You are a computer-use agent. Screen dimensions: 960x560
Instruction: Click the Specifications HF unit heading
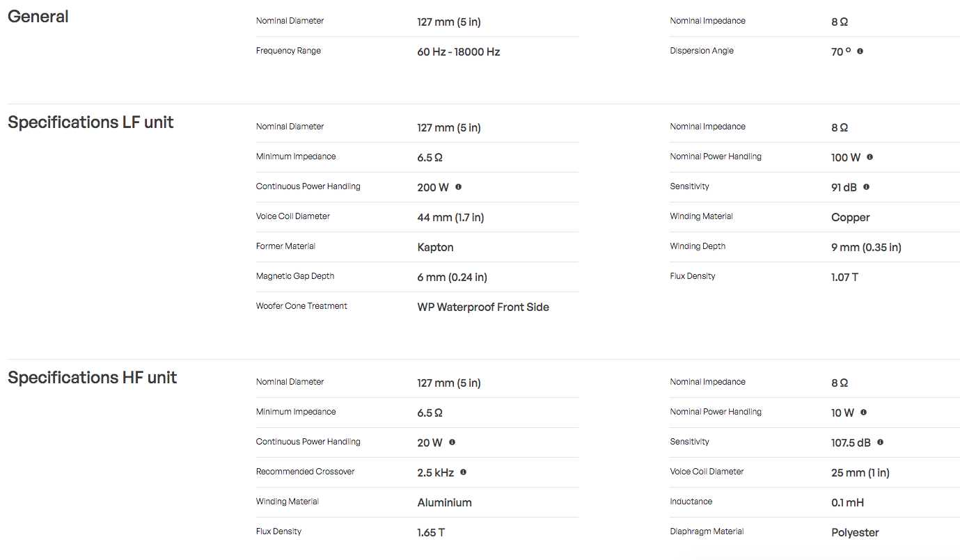pyautogui.click(x=93, y=378)
